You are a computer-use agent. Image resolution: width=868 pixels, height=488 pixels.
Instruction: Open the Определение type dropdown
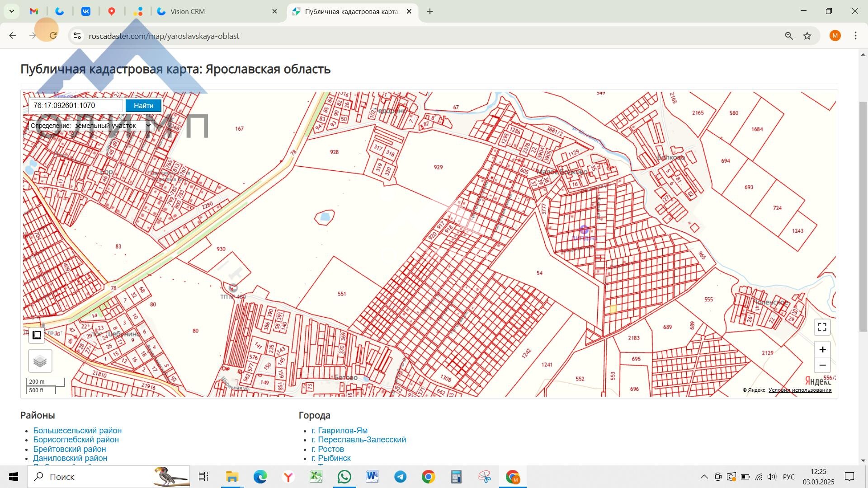113,126
